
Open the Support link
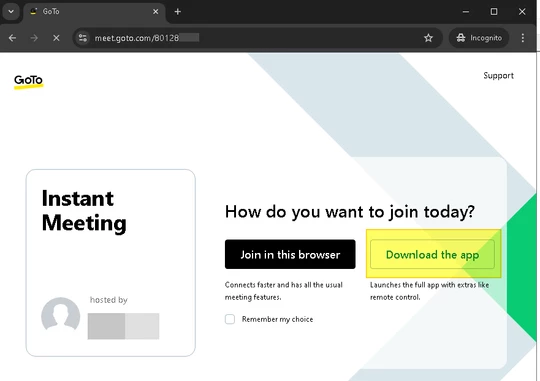coord(498,75)
